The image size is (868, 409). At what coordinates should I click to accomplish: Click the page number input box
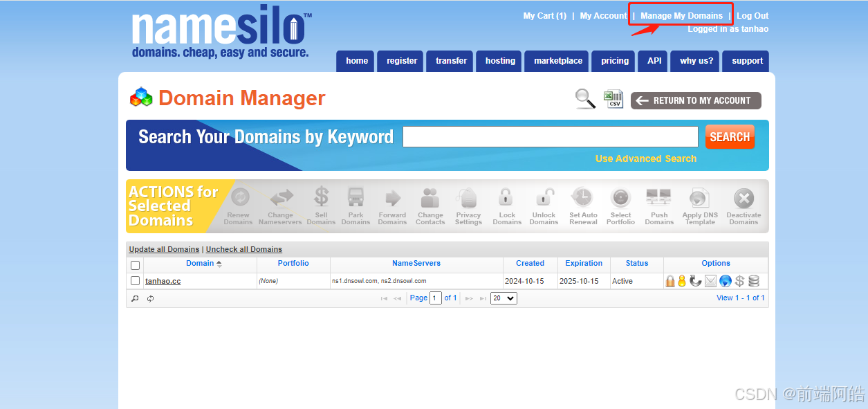pos(436,298)
